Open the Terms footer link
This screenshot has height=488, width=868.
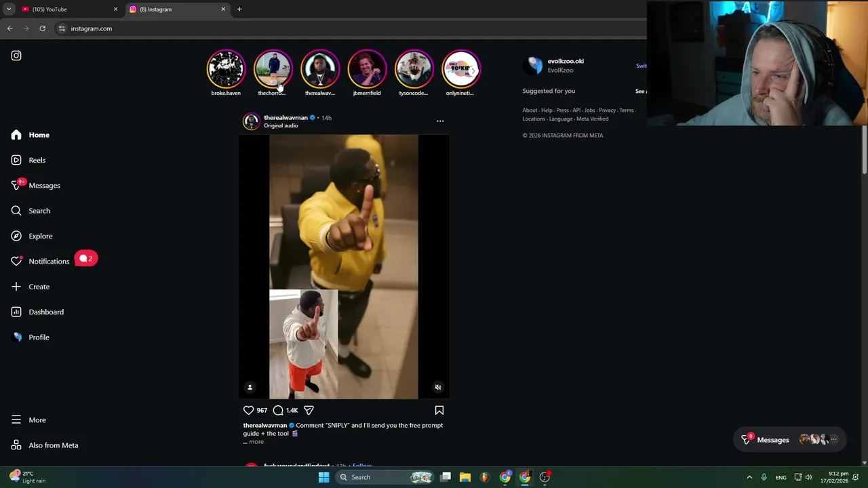tap(627, 110)
